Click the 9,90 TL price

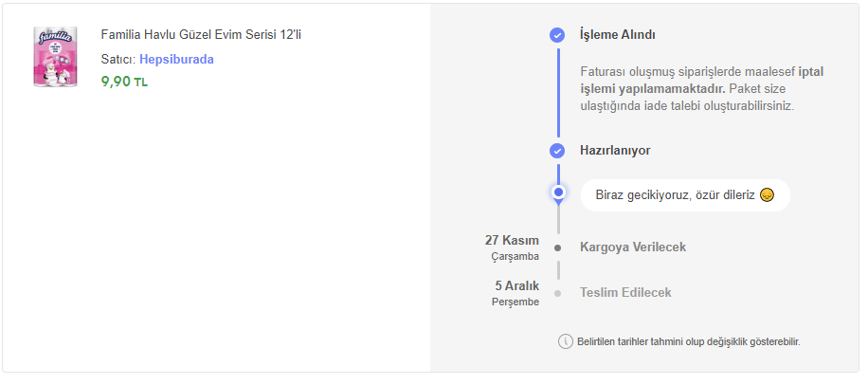pyautogui.click(x=124, y=82)
